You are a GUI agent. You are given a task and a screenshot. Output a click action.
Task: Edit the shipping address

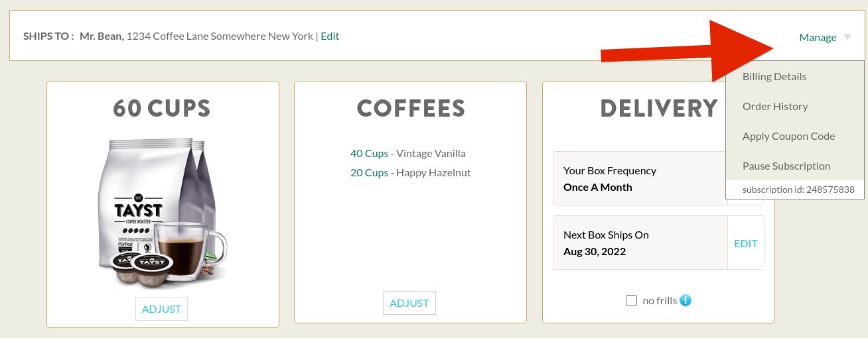330,36
